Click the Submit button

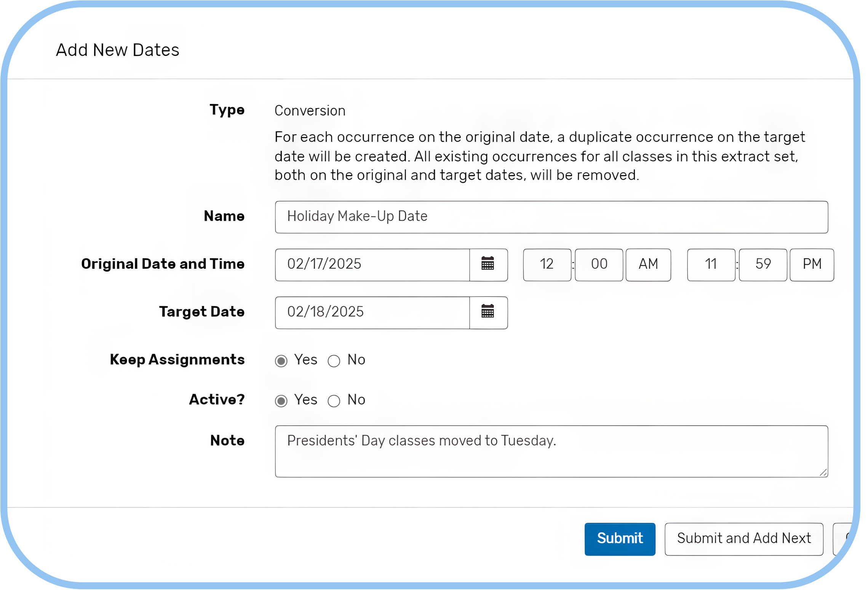tap(619, 539)
